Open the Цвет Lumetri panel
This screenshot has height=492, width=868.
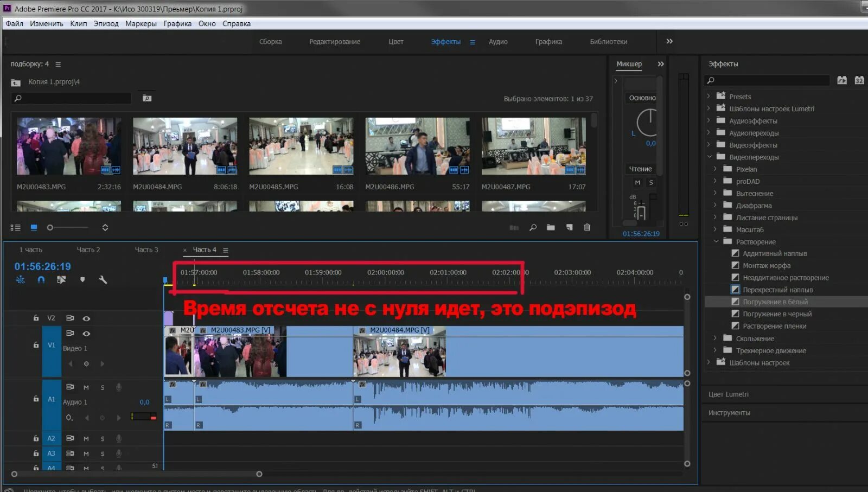(729, 394)
